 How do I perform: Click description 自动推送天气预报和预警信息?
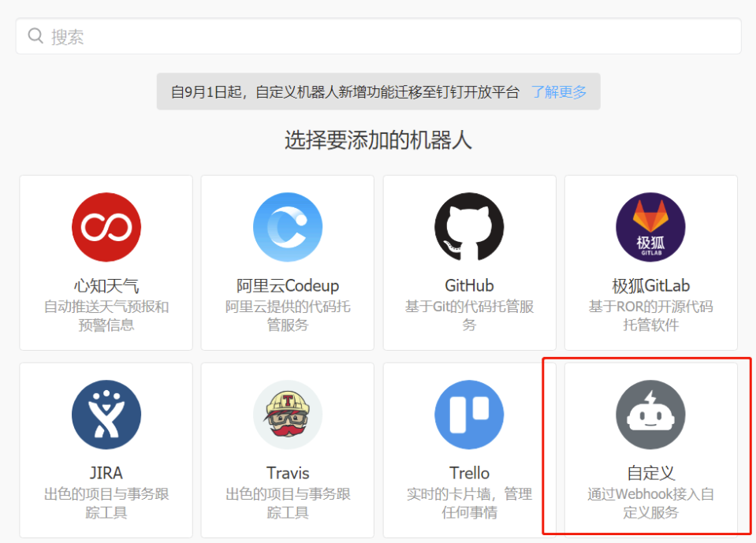106,315
